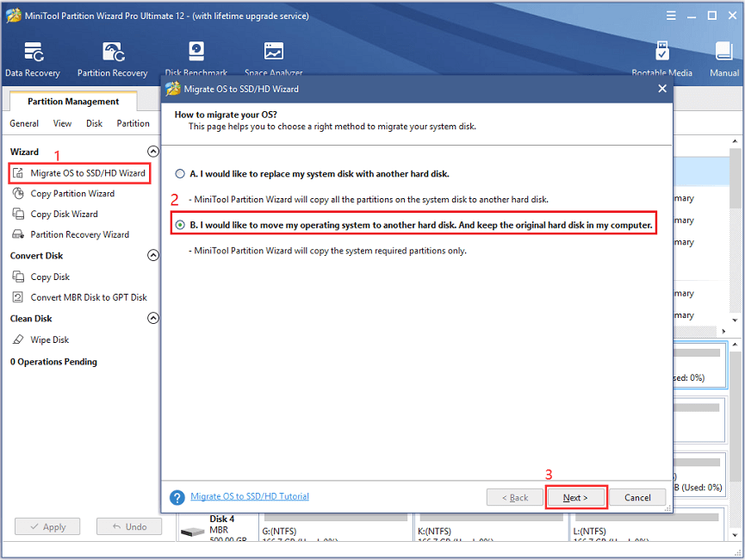Image resolution: width=745 pixels, height=560 pixels.
Task: Click Wipe Disk eraser icon
Action: point(18,339)
